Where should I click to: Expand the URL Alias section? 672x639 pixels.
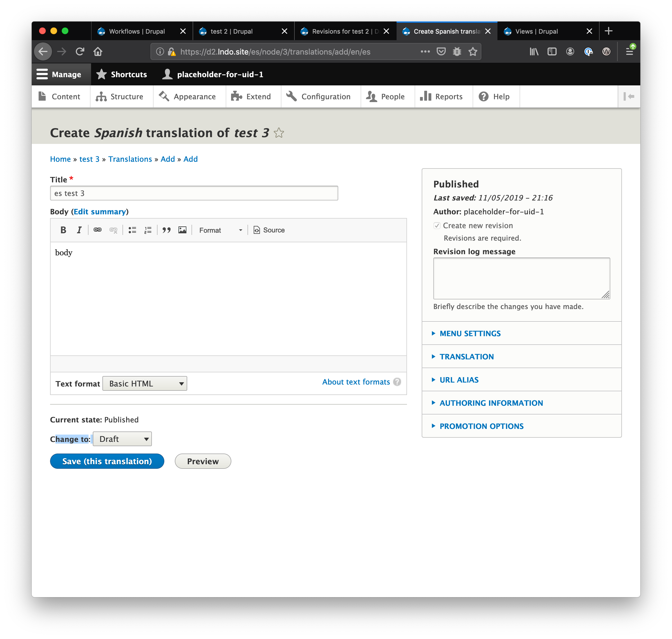(x=459, y=380)
